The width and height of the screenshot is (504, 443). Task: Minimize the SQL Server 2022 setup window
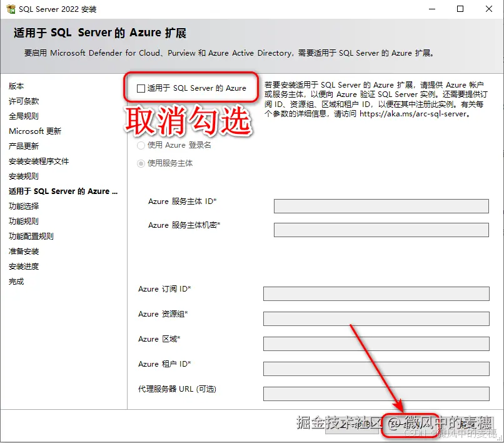pyautogui.click(x=432, y=9)
